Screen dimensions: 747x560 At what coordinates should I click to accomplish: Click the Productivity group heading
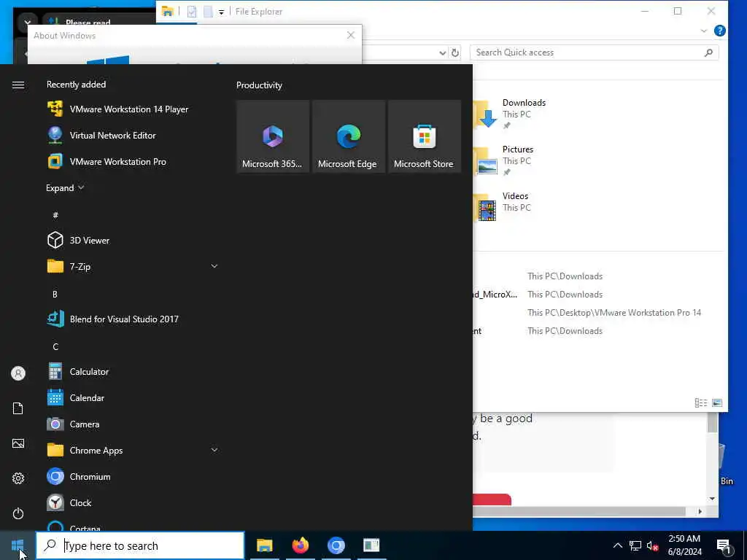point(259,85)
